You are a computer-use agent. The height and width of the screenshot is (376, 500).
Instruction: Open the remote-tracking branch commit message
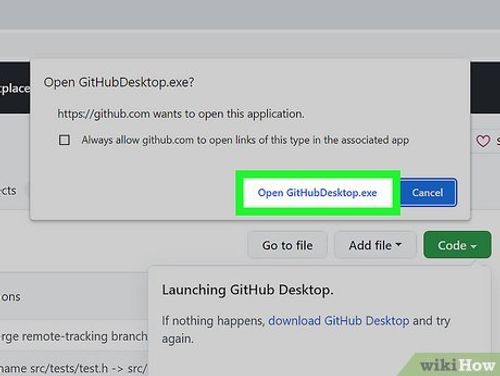(73, 337)
